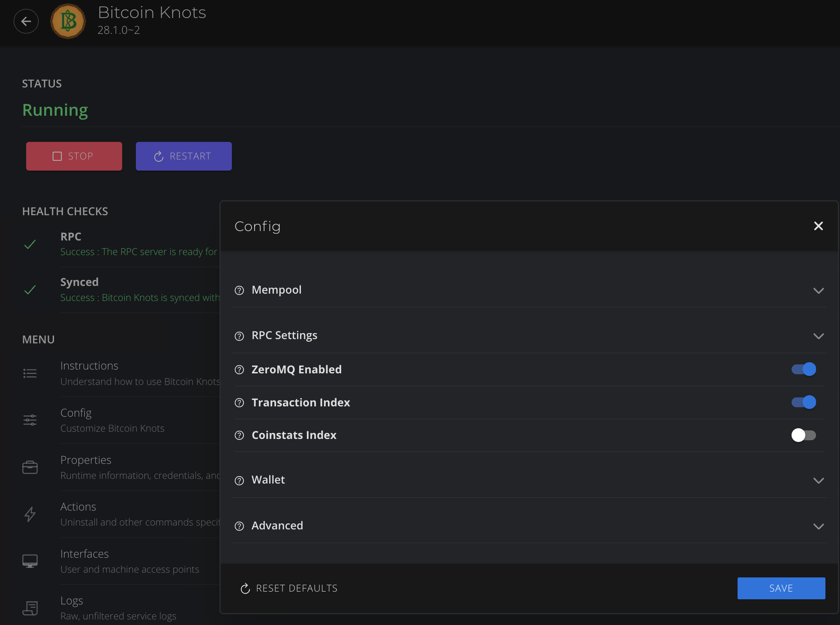Click the back arrow icon

[26, 21]
